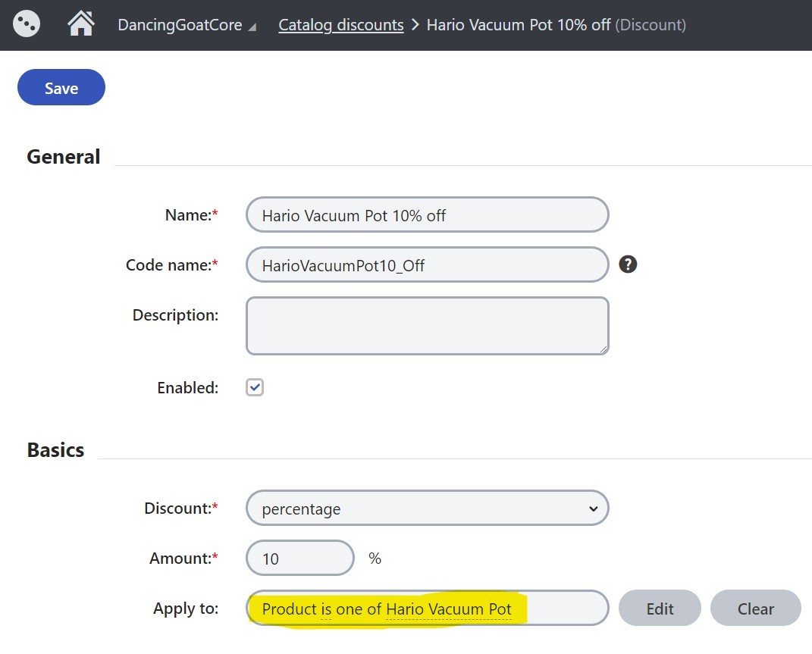Click the Apply to condition text

[387, 609]
